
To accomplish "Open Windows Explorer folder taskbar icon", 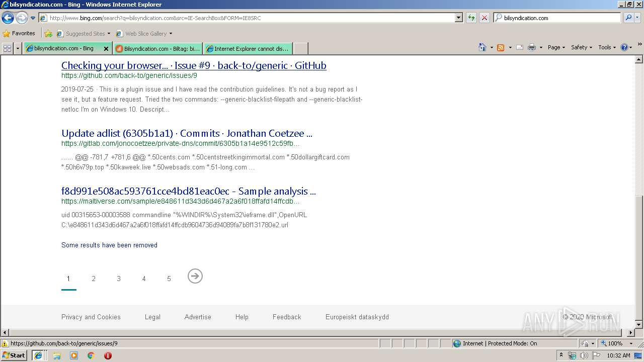I will [x=57, y=355].
